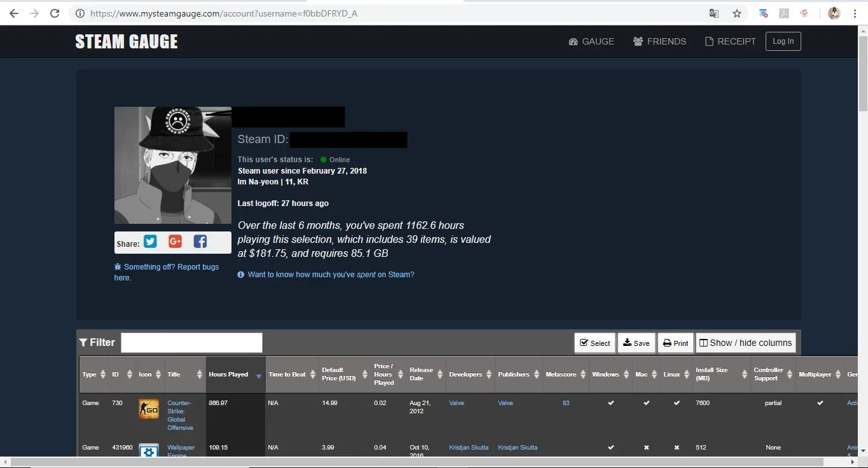Click the translate page icon
Screen dimensions: 868x468
click(x=714, y=13)
